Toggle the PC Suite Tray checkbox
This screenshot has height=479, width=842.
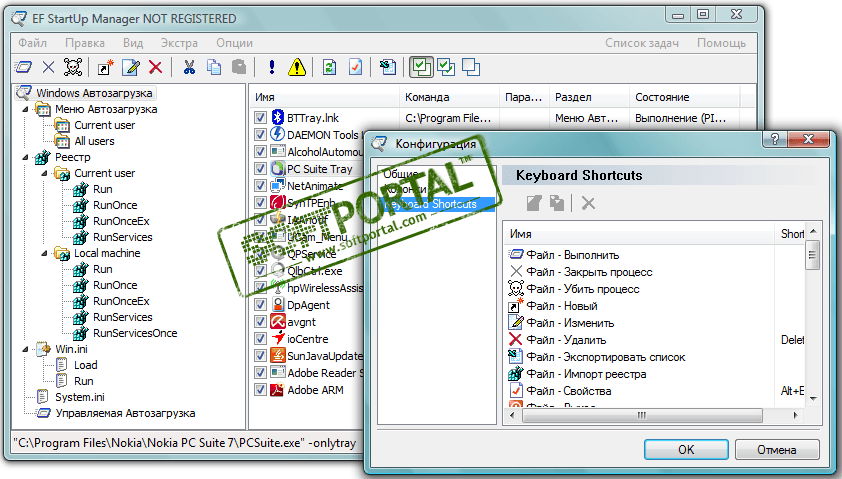pyautogui.click(x=260, y=169)
